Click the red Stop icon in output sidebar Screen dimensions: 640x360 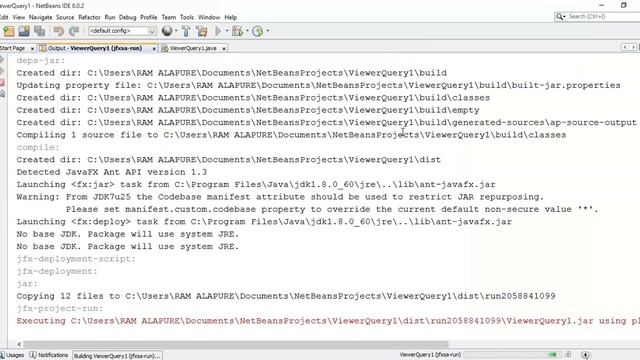2,83
